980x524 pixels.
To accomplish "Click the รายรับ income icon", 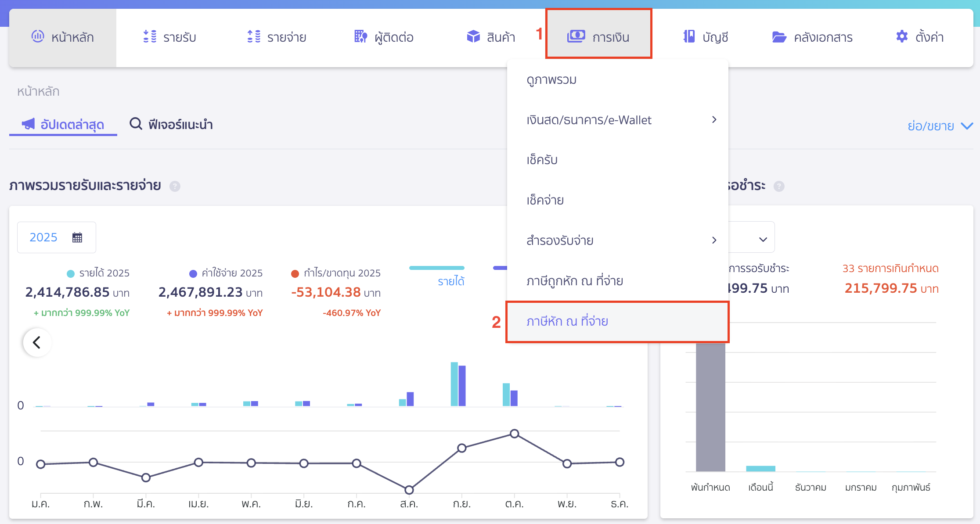I will pos(150,36).
